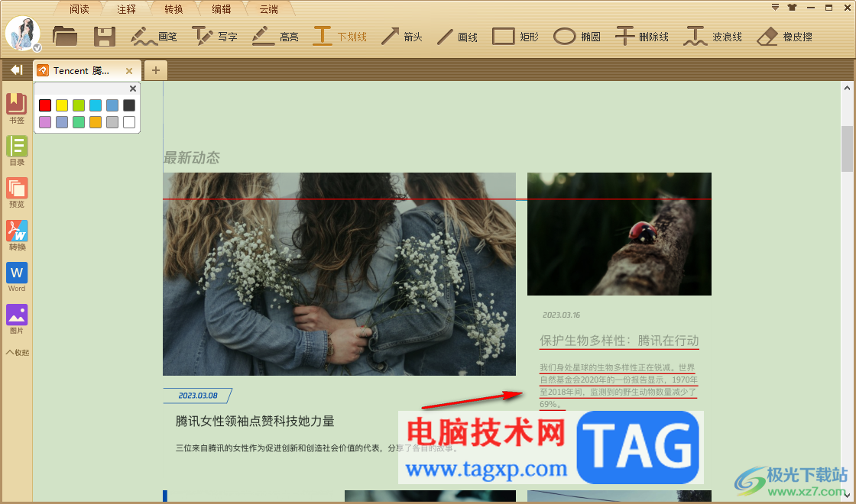Image resolution: width=856 pixels, height=504 pixels.
Task: Pick the white color swatch
Action: point(129,122)
